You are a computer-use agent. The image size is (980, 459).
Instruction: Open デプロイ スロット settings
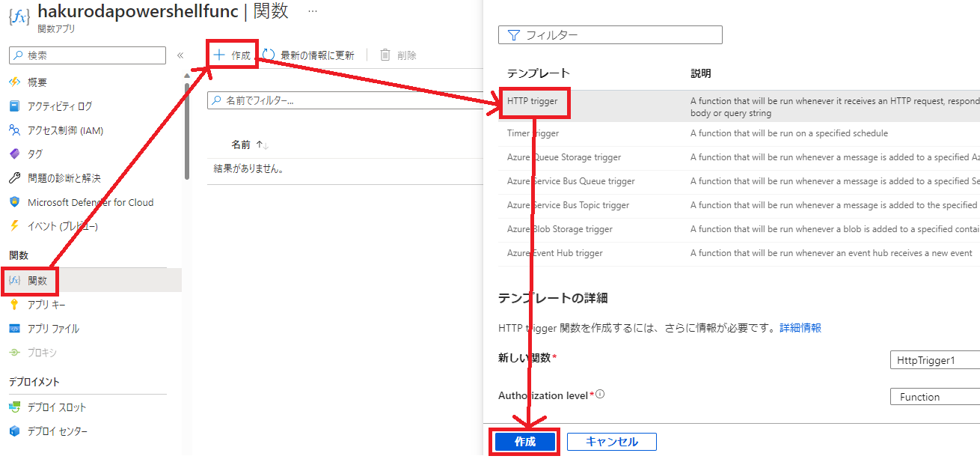pos(60,408)
